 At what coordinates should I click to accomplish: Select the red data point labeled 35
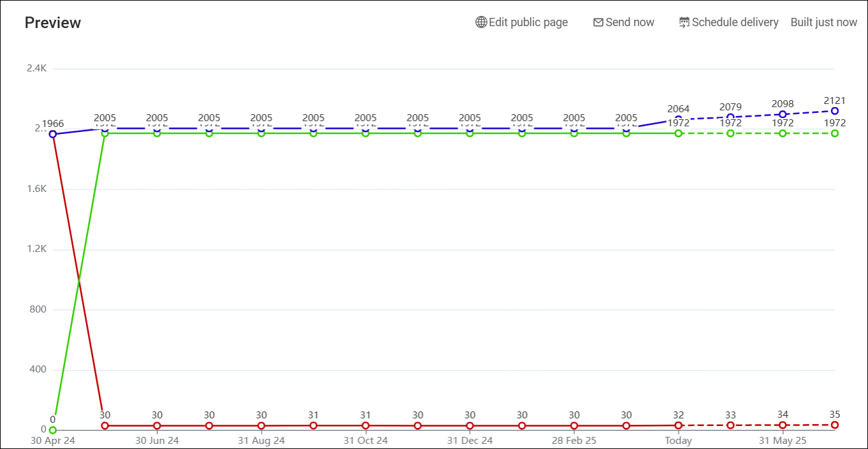pyautogui.click(x=834, y=425)
